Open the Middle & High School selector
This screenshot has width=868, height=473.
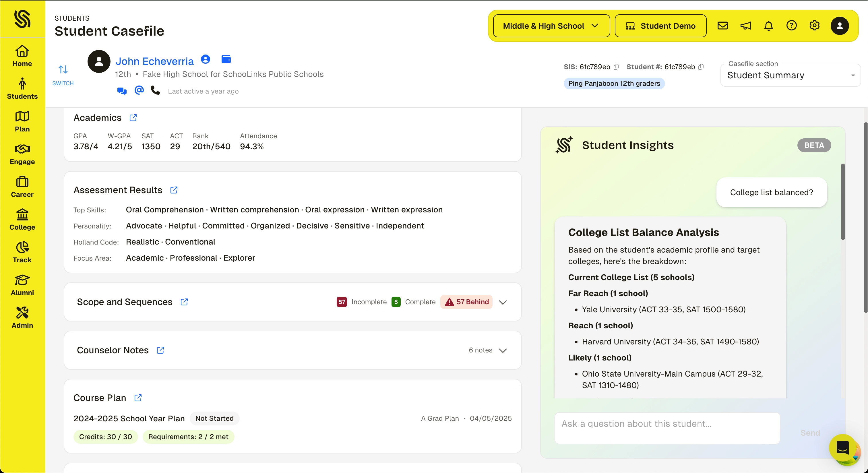coord(550,26)
